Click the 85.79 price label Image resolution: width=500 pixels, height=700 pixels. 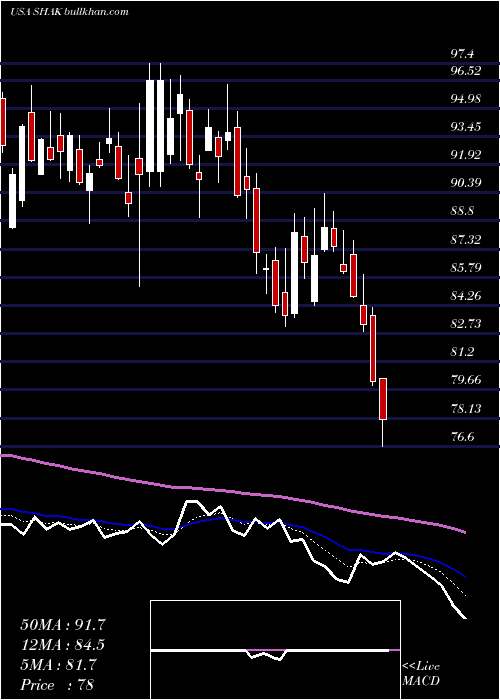466,267
